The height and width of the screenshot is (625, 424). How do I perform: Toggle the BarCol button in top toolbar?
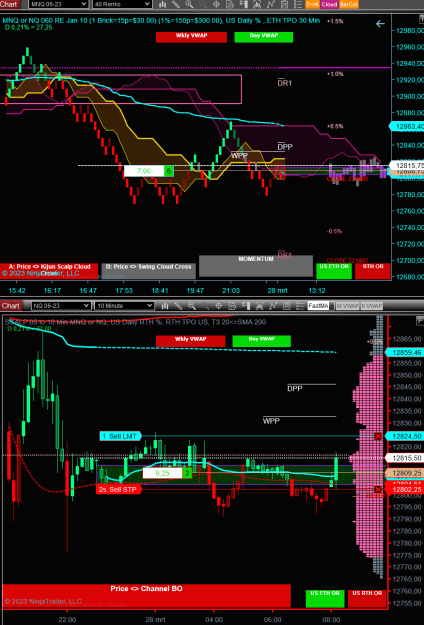click(349, 4)
